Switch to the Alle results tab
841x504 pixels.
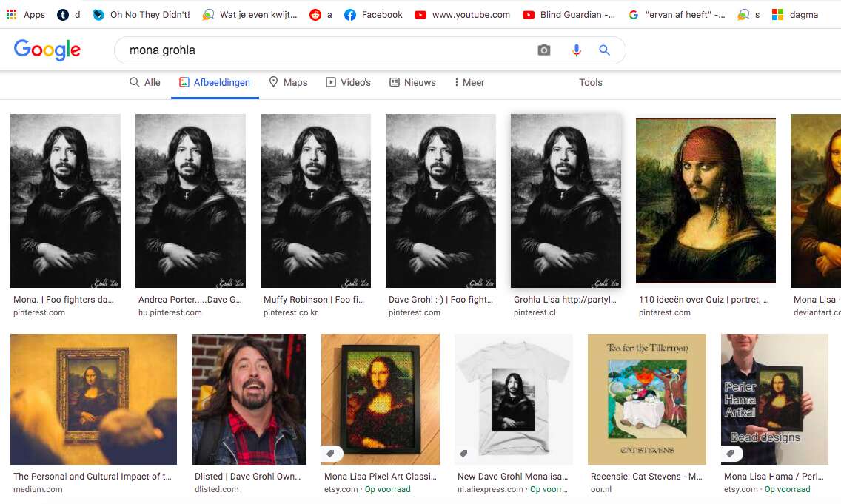pos(145,82)
